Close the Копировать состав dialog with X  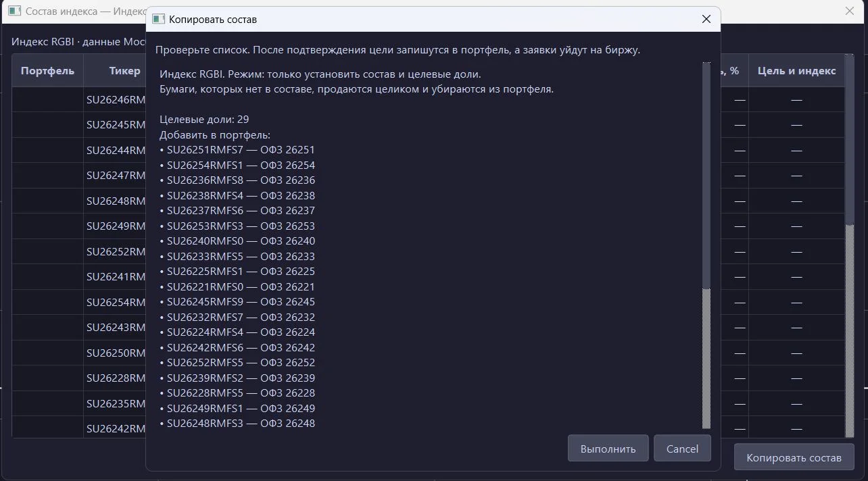tap(706, 20)
